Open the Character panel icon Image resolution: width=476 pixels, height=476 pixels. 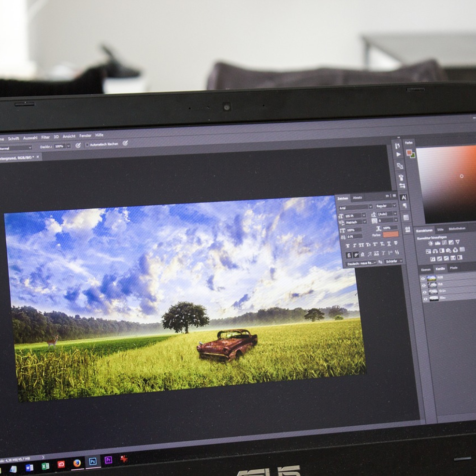click(x=404, y=197)
